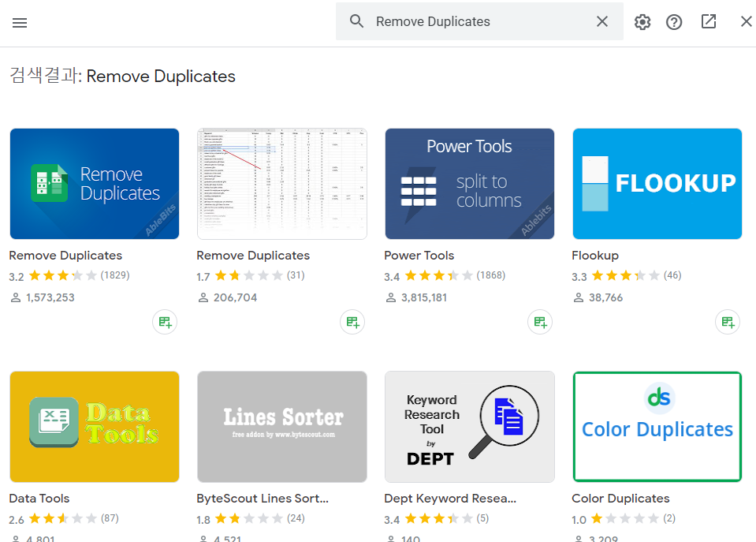Open the spreadsheet screenshot Remove Duplicates thumbnail
Screen dimensions: 756x542
[x=282, y=183]
